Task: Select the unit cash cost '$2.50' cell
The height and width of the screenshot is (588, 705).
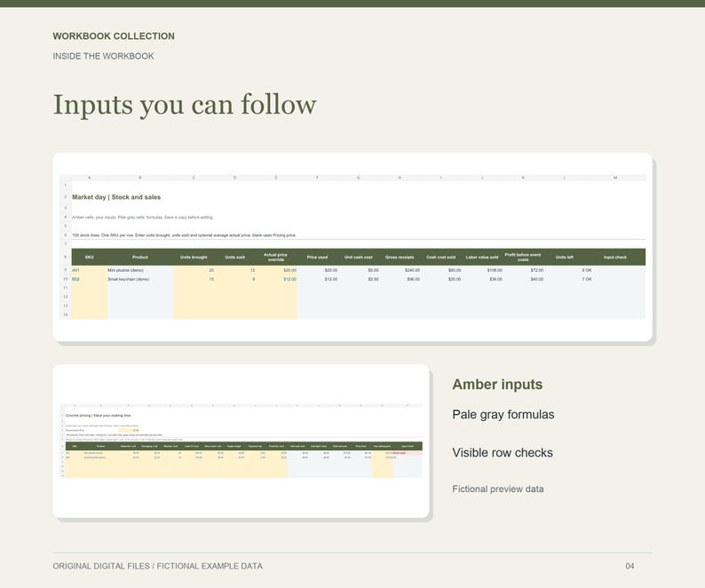Action: [359, 280]
